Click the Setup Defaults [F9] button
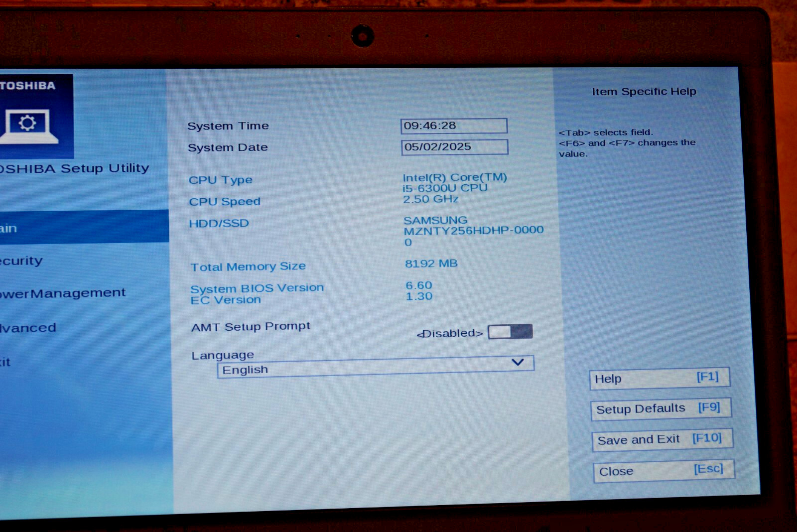 [661, 408]
